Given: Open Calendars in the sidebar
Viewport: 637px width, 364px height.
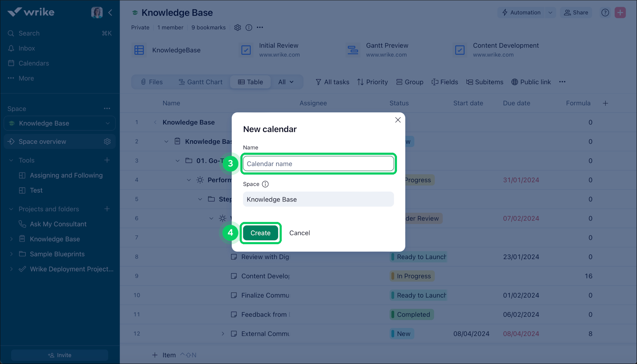Looking at the screenshot, I should (34, 63).
